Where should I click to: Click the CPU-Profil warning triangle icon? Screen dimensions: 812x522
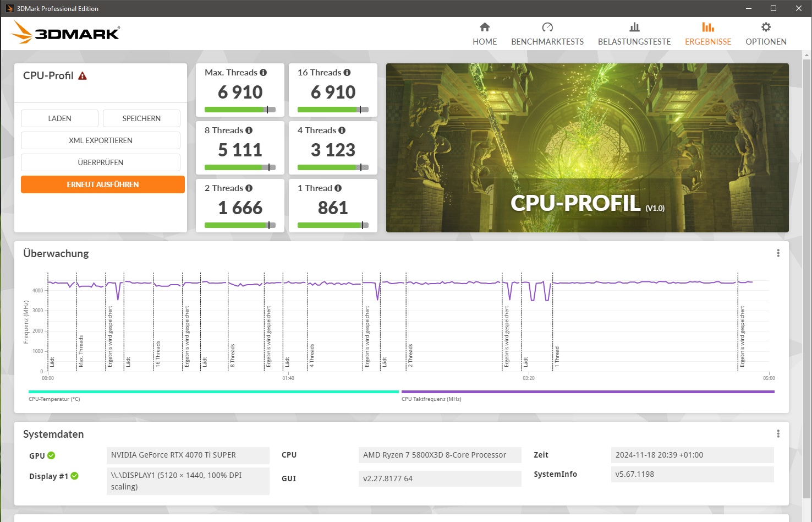tap(83, 76)
